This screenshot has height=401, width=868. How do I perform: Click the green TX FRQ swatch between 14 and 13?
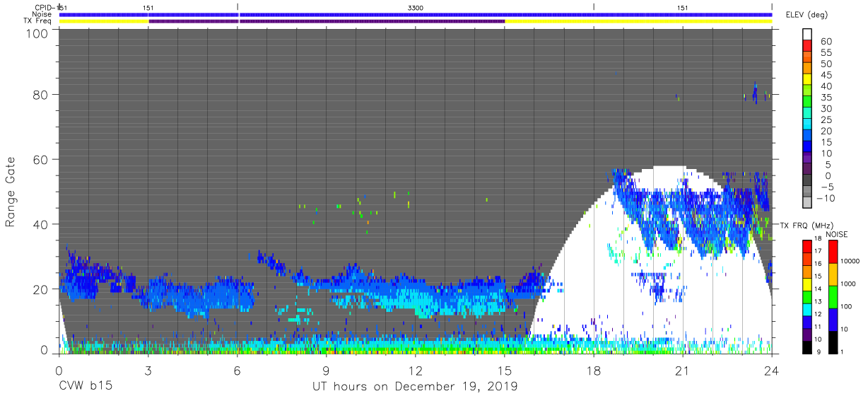[x=807, y=296]
